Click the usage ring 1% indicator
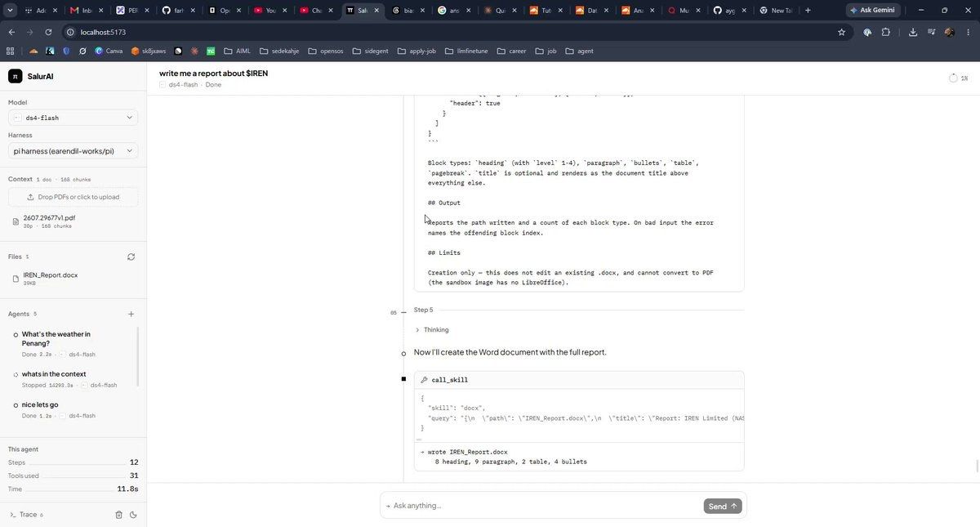This screenshot has width=980, height=527. (958, 78)
